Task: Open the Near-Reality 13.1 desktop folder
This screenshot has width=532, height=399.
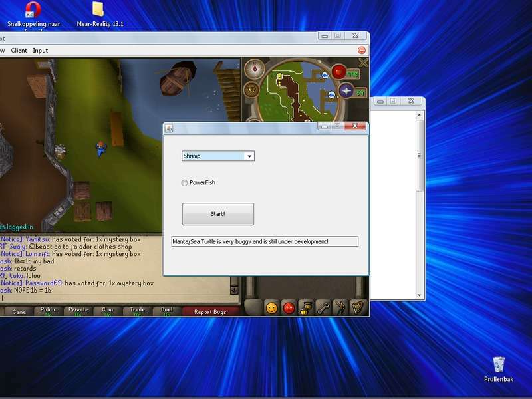Action: (x=99, y=14)
